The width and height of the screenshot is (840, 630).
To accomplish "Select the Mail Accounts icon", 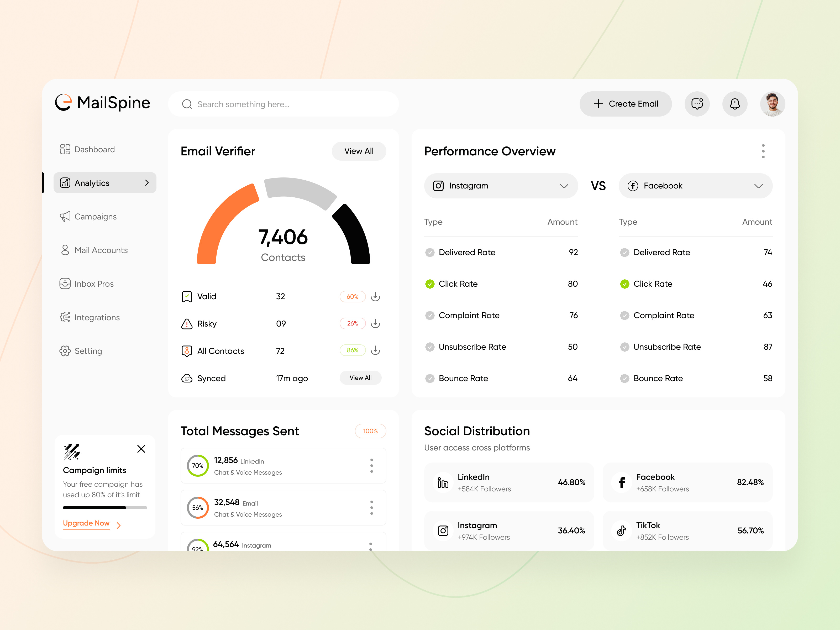I will point(65,250).
